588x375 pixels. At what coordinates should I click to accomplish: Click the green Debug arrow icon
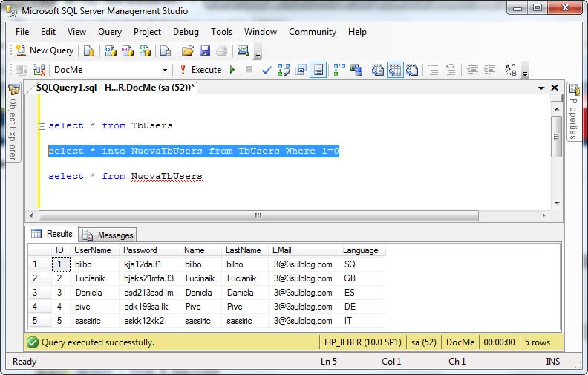click(232, 70)
